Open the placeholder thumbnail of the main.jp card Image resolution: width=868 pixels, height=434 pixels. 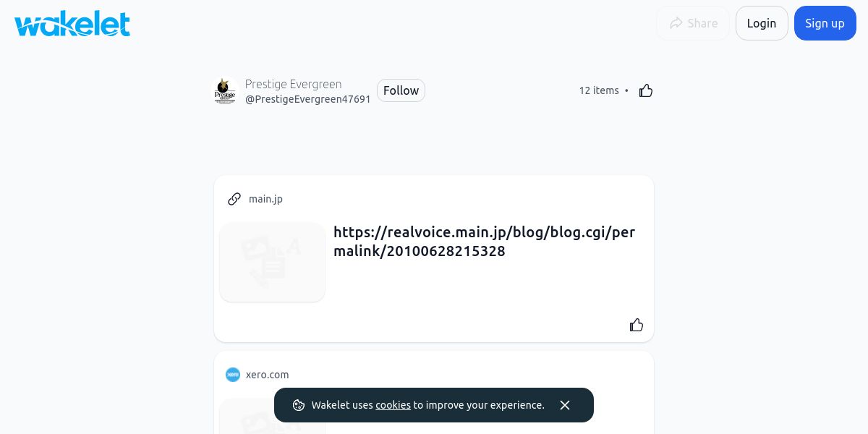coord(273,262)
